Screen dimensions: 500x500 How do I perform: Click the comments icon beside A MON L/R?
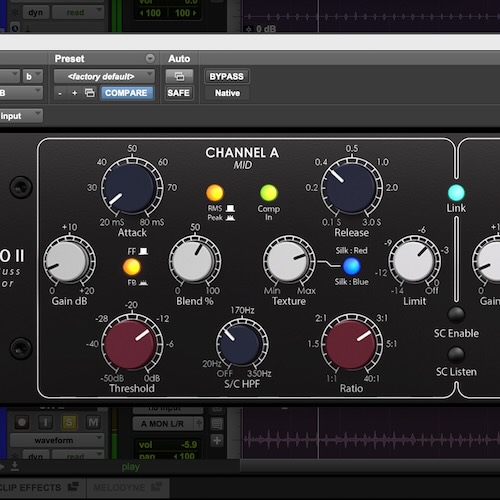point(217,424)
